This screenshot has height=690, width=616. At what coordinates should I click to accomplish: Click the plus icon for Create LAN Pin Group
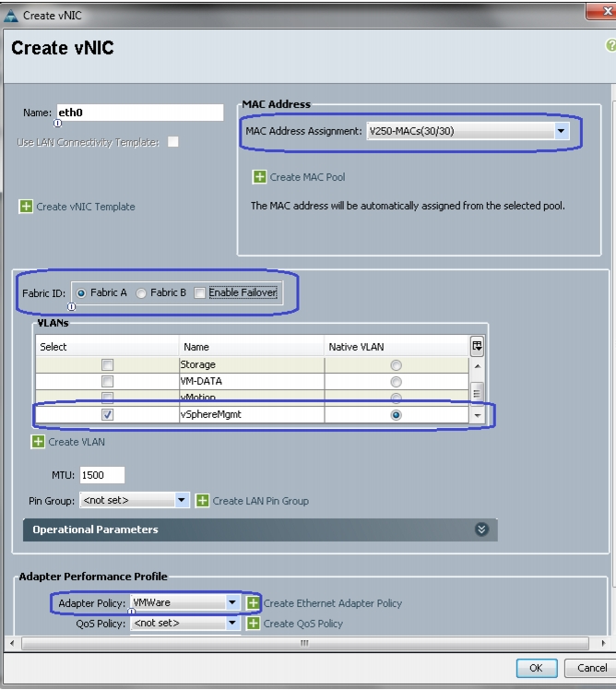[x=202, y=500]
